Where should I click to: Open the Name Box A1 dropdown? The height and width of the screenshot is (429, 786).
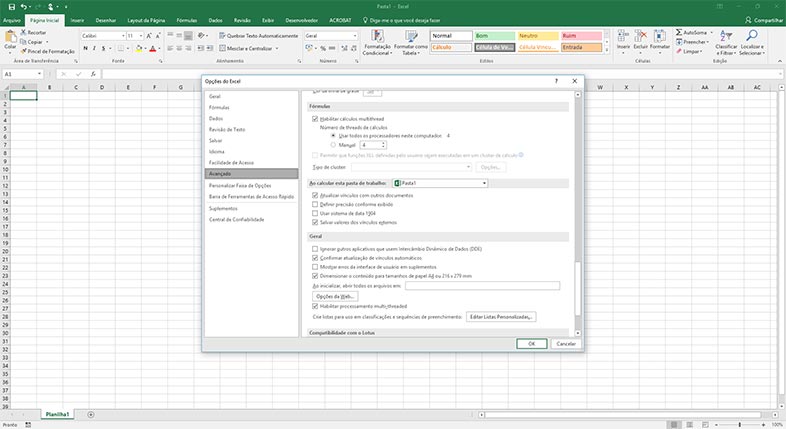pos(39,74)
